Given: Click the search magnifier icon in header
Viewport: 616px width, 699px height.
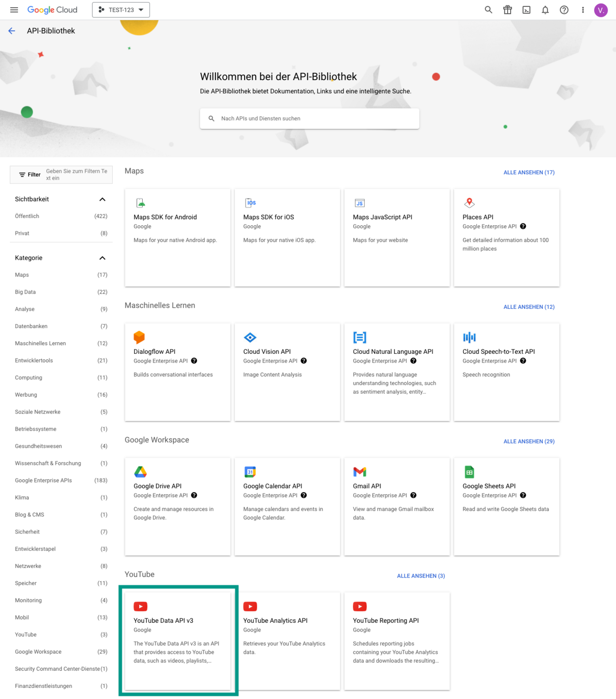Looking at the screenshot, I should [x=488, y=10].
